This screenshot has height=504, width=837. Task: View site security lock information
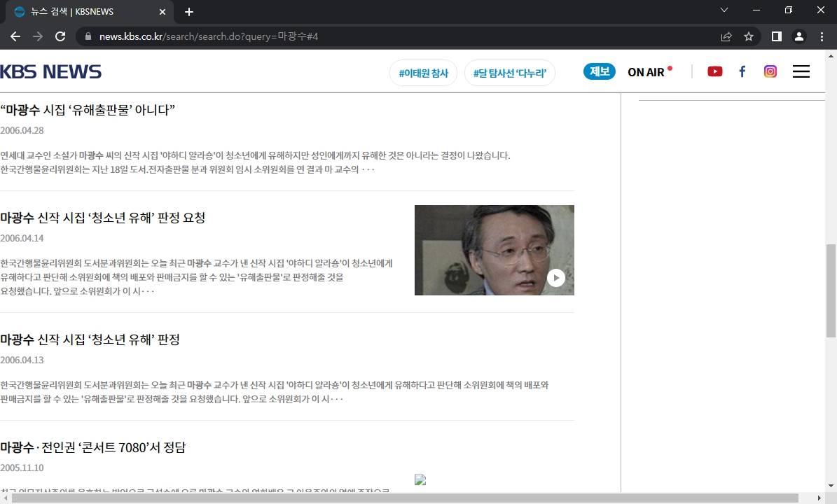[x=88, y=36]
